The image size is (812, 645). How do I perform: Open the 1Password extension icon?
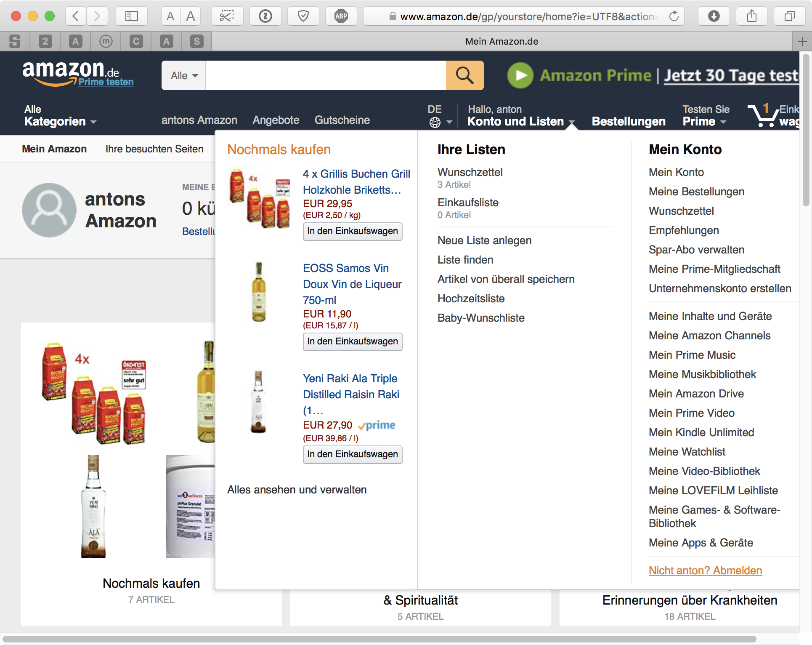point(265,16)
